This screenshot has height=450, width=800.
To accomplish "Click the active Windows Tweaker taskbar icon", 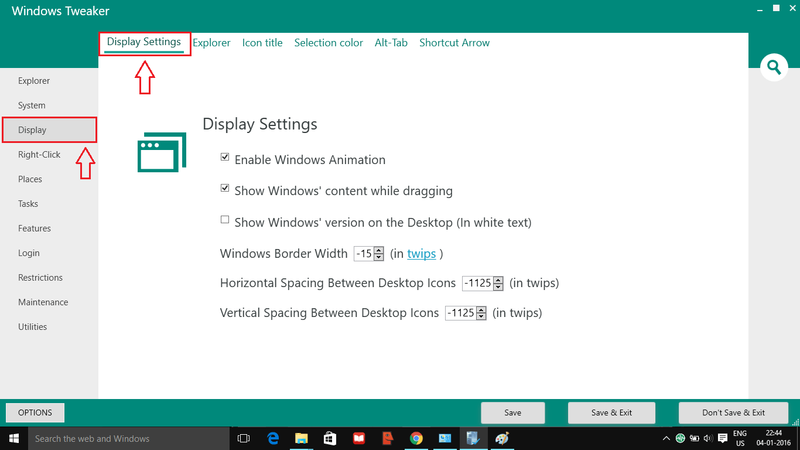I will (x=473, y=438).
